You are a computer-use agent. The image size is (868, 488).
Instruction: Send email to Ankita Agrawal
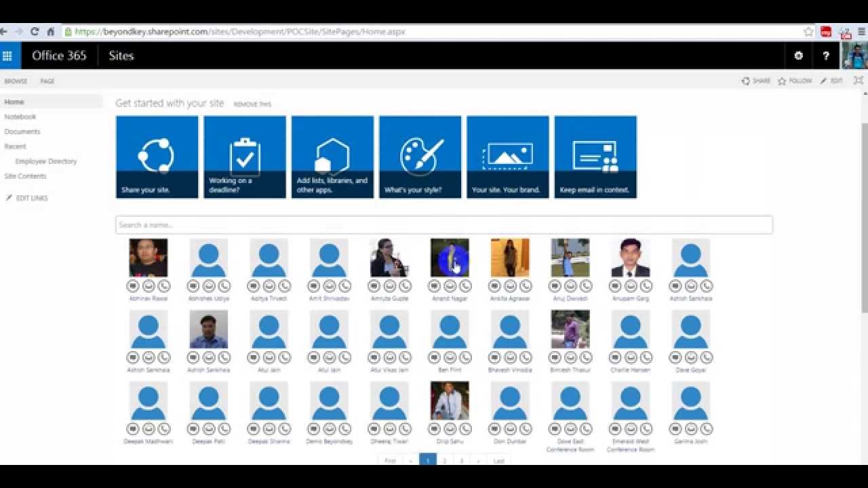pos(511,286)
